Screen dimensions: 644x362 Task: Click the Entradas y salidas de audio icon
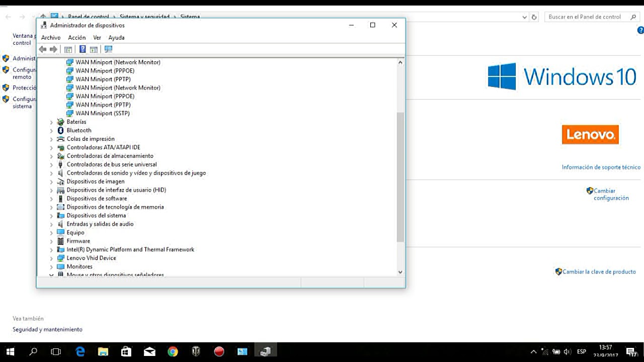pos(61,224)
